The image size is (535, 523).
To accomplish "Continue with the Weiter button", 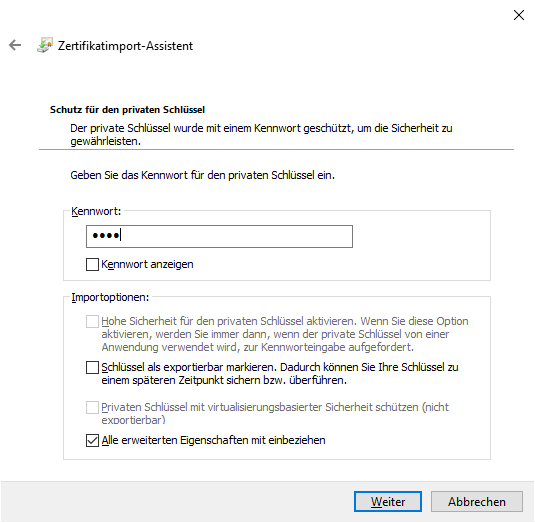I will point(388,502).
